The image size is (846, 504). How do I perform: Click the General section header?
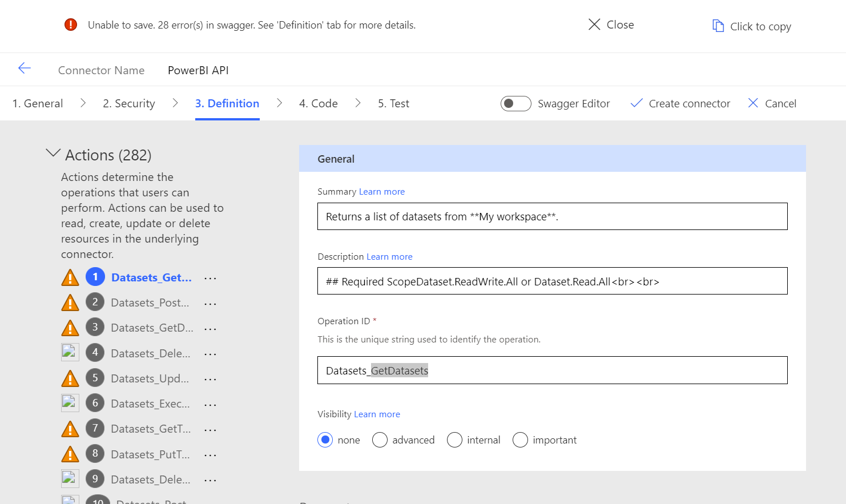[553, 159]
